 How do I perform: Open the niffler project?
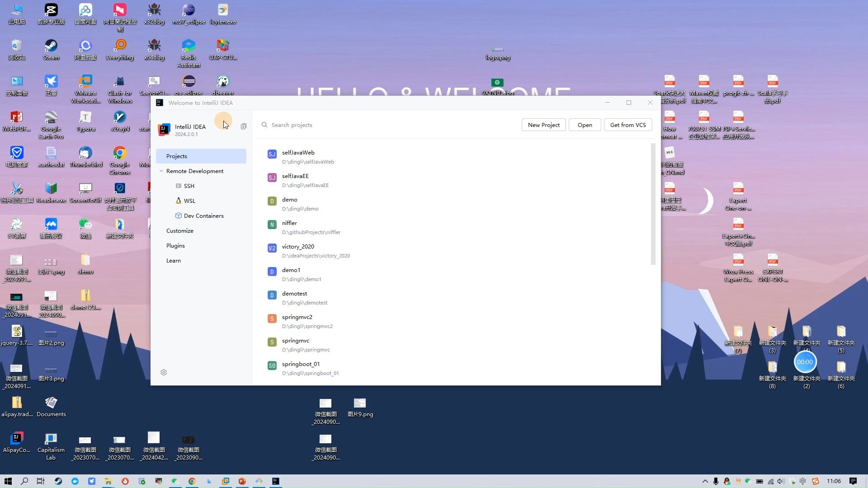tap(456, 227)
